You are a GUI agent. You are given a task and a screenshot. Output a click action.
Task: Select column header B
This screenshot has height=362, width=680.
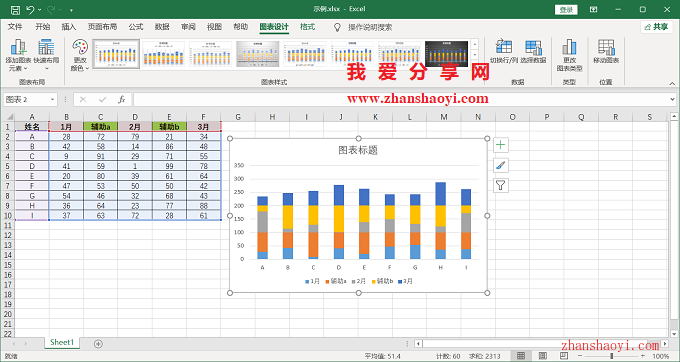tap(66, 117)
